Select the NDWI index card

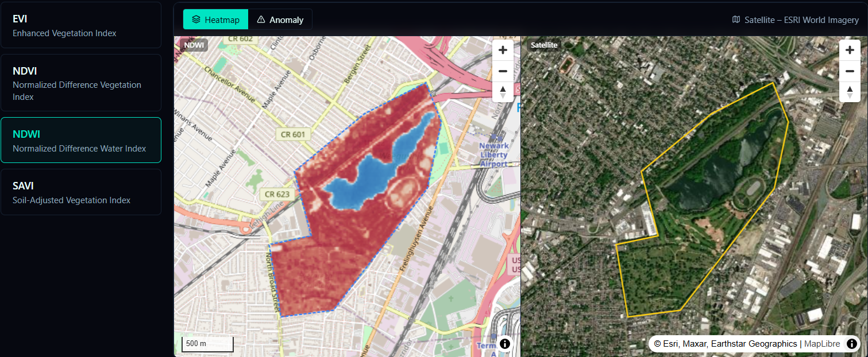pyautogui.click(x=81, y=140)
